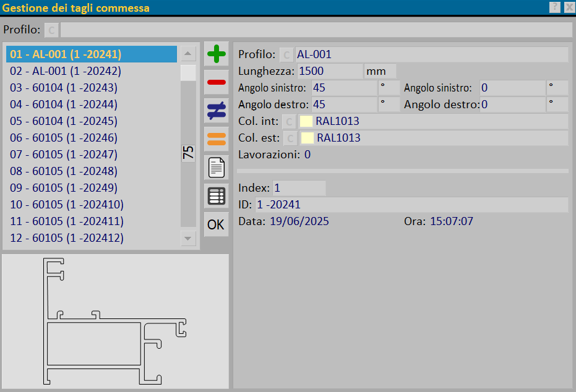
Task: Click the degree unit box after first Angolo sinistro
Action: (x=389, y=88)
